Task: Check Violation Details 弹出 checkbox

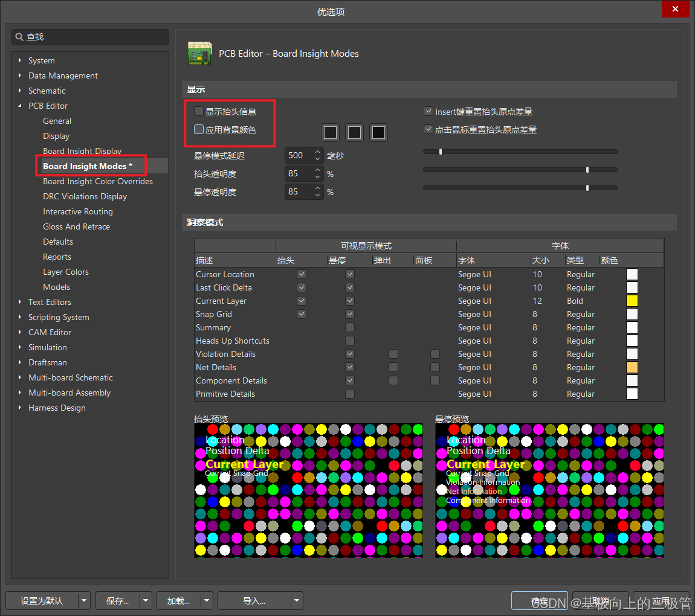Action: [393, 354]
